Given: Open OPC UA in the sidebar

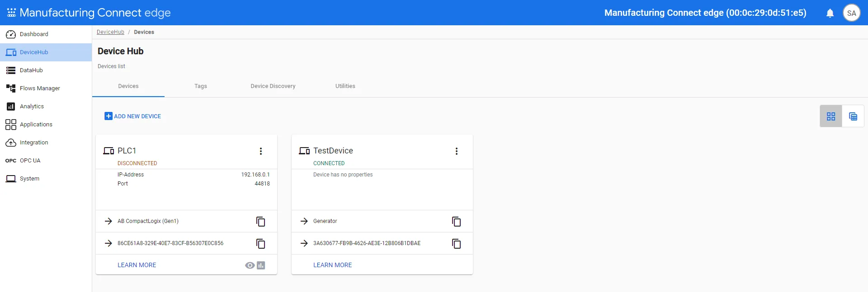Looking at the screenshot, I should pos(46,161).
